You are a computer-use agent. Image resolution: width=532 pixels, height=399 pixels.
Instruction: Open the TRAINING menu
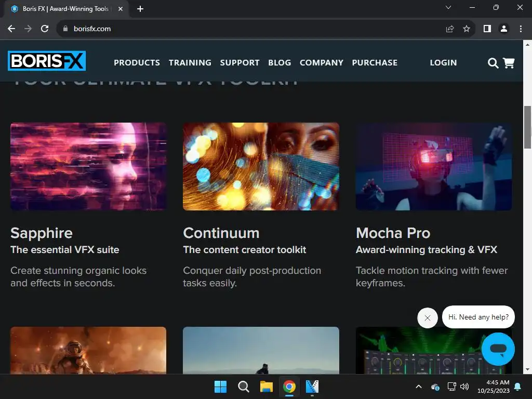190,63
